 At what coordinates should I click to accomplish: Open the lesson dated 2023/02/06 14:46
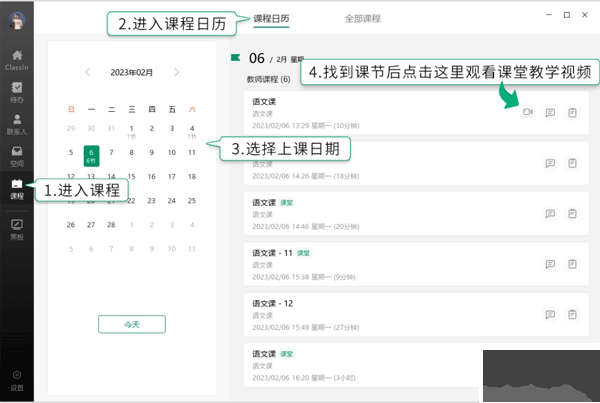(416, 214)
